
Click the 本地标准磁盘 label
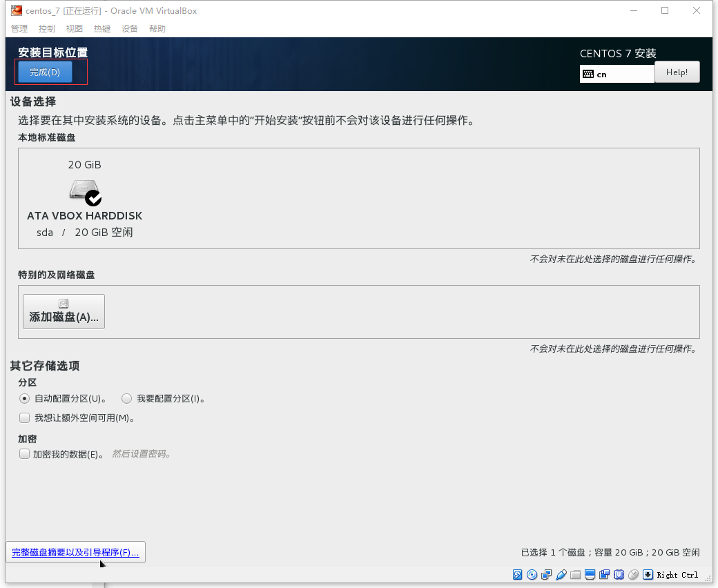47,137
